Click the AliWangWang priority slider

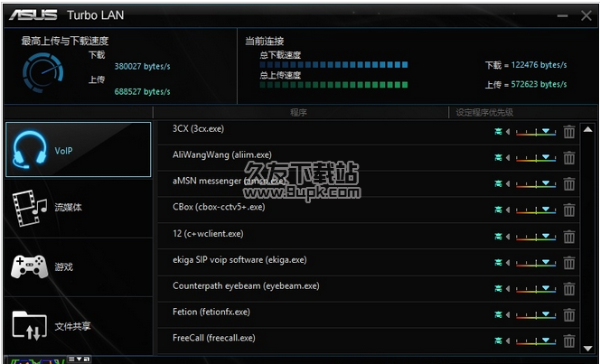coord(536,158)
